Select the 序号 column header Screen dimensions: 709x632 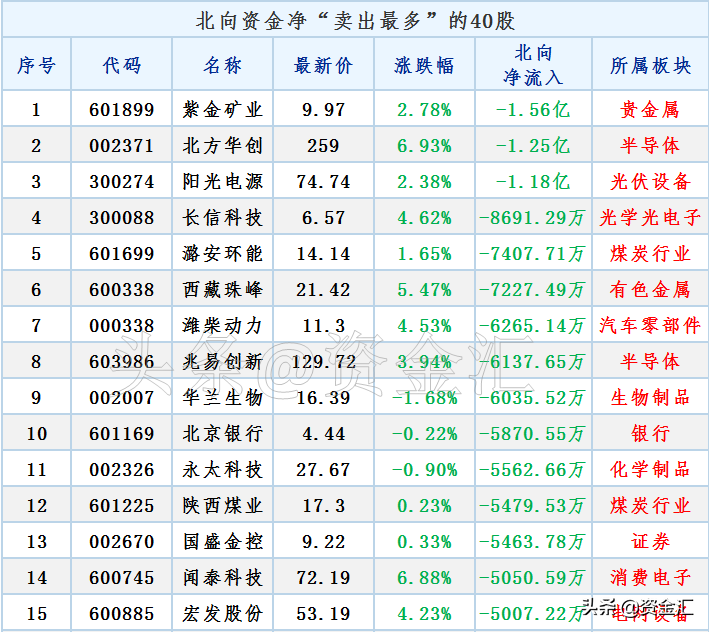pos(37,66)
